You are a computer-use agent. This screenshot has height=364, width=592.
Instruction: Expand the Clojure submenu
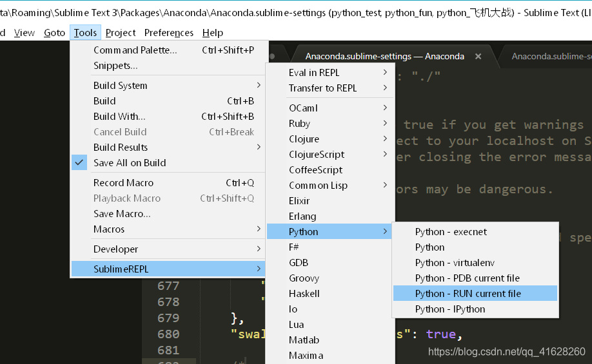pyautogui.click(x=330, y=139)
